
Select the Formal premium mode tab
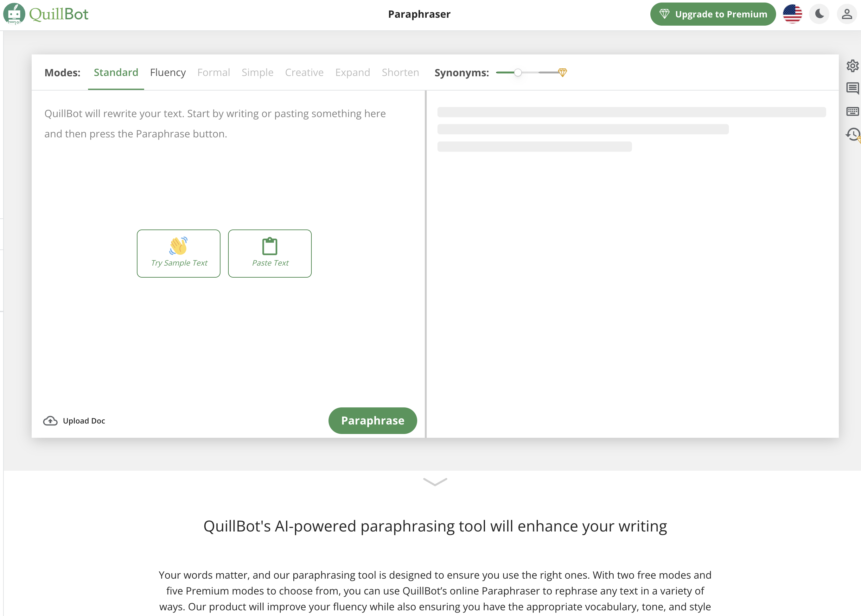(x=214, y=72)
